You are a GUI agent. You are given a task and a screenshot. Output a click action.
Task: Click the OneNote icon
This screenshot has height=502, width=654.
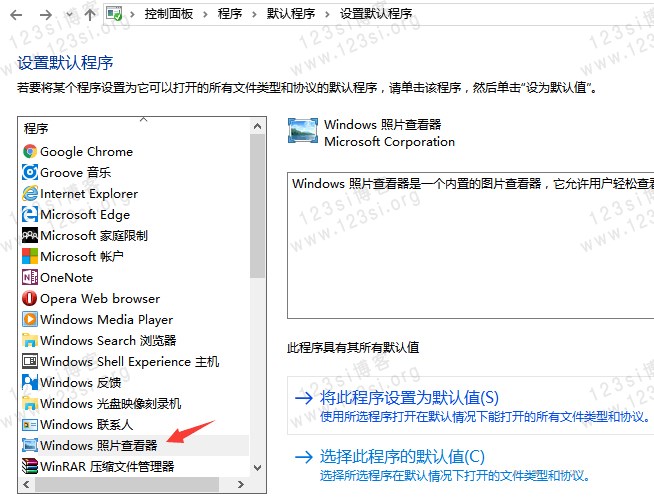(x=30, y=277)
